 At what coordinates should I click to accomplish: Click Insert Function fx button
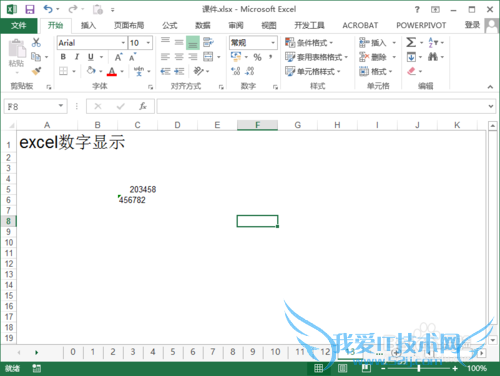143,106
